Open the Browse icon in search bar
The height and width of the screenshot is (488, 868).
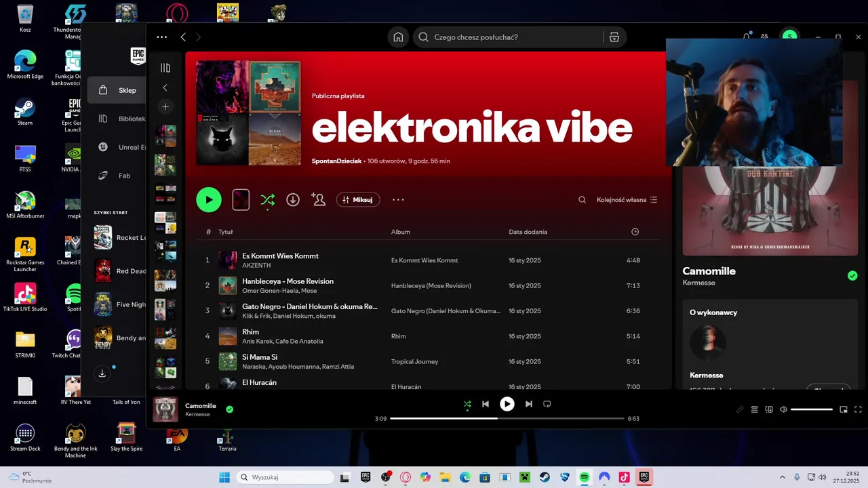pyautogui.click(x=614, y=37)
